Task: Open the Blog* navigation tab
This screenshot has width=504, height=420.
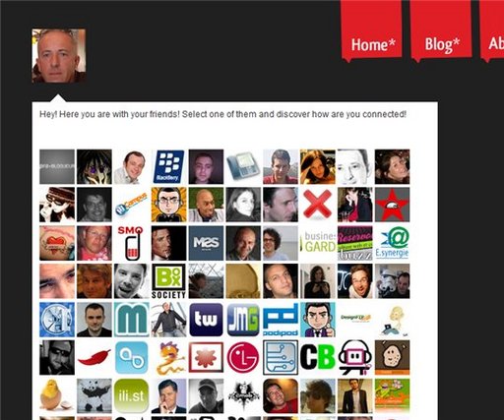Action: (441, 31)
